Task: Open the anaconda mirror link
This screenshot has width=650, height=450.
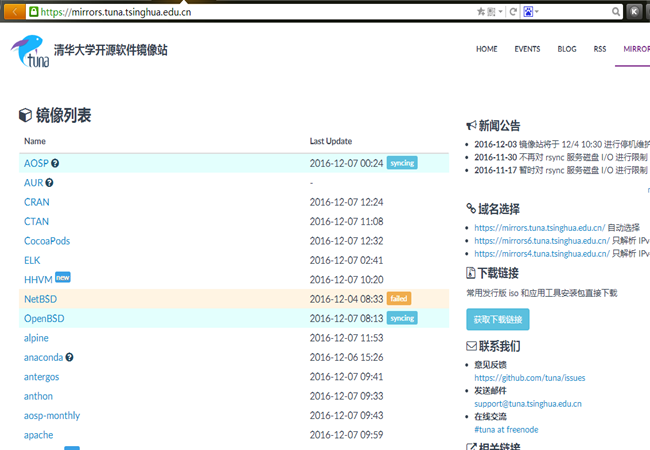Action: click(43, 358)
